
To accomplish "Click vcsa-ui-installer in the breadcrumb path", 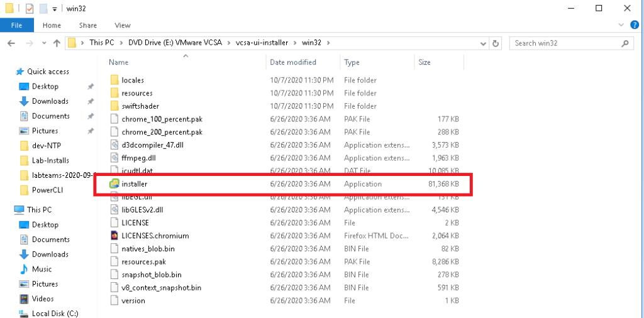I will (x=262, y=43).
